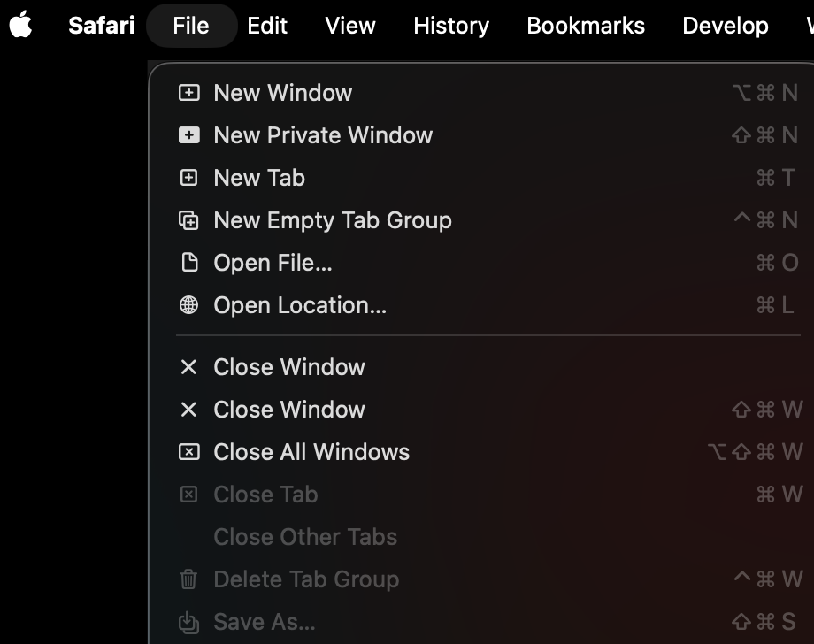This screenshot has width=814, height=644.
Task: Choose the Close Tab menu entry
Action: 265,494
